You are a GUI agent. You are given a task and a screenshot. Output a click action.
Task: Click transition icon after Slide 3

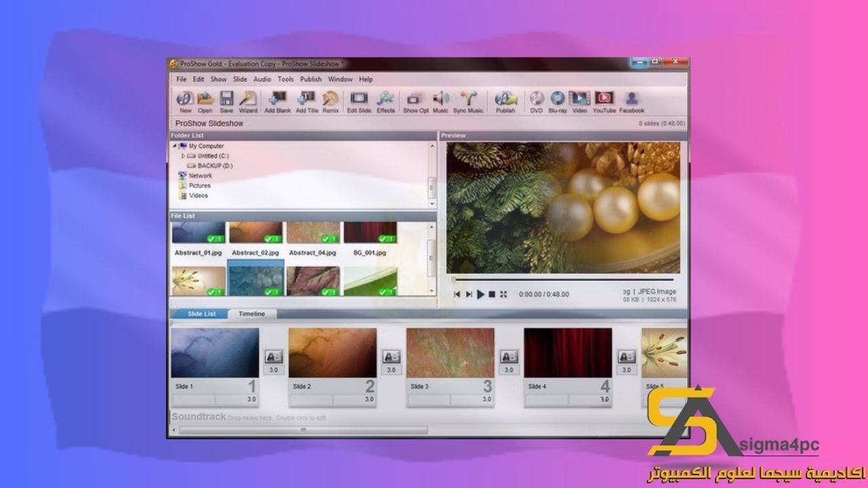pyautogui.click(x=509, y=357)
